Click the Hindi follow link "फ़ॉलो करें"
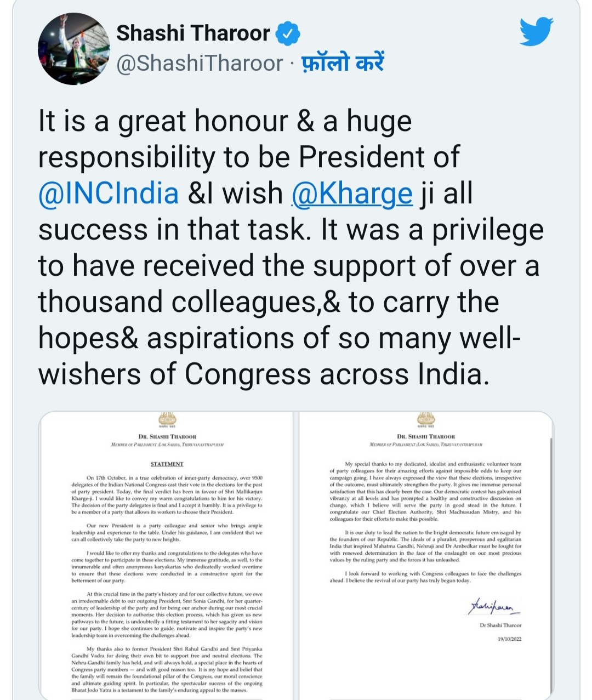Viewport: 592px width, 700px height. [343, 64]
